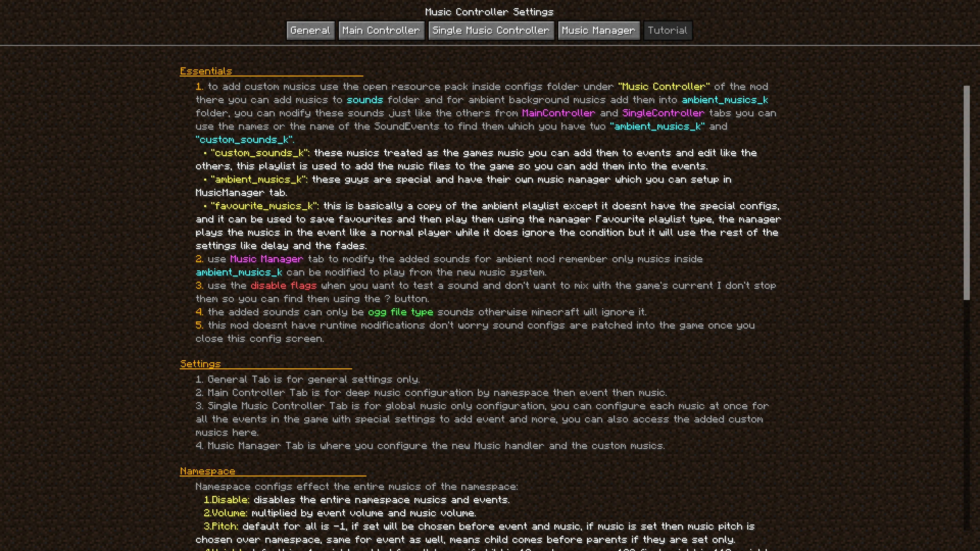
Task: Click the yellow "2.Volume:" label
Action: click(226, 513)
